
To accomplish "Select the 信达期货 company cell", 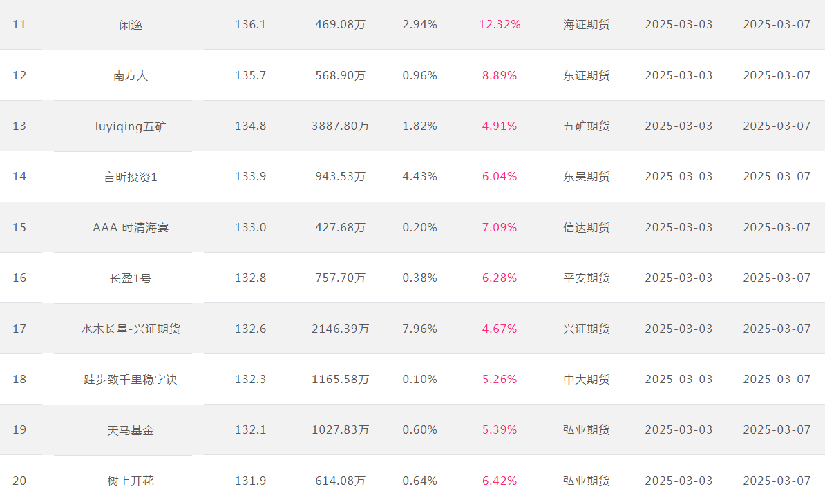I will [x=586, y=228].
